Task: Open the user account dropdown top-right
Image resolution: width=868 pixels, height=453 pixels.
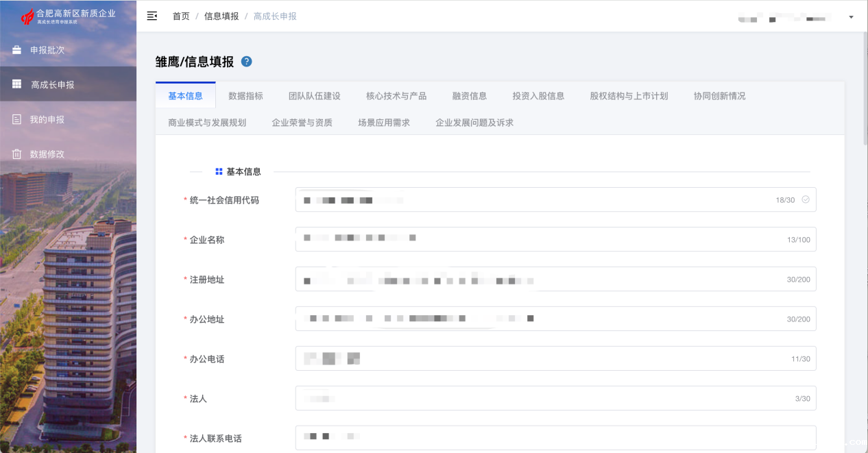Action: 850,16
